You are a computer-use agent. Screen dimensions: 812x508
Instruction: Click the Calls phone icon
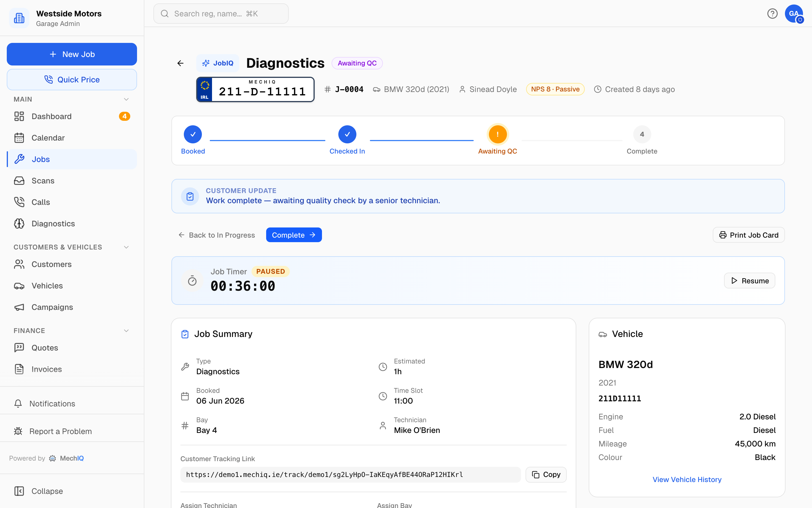[x=19, y=202]
